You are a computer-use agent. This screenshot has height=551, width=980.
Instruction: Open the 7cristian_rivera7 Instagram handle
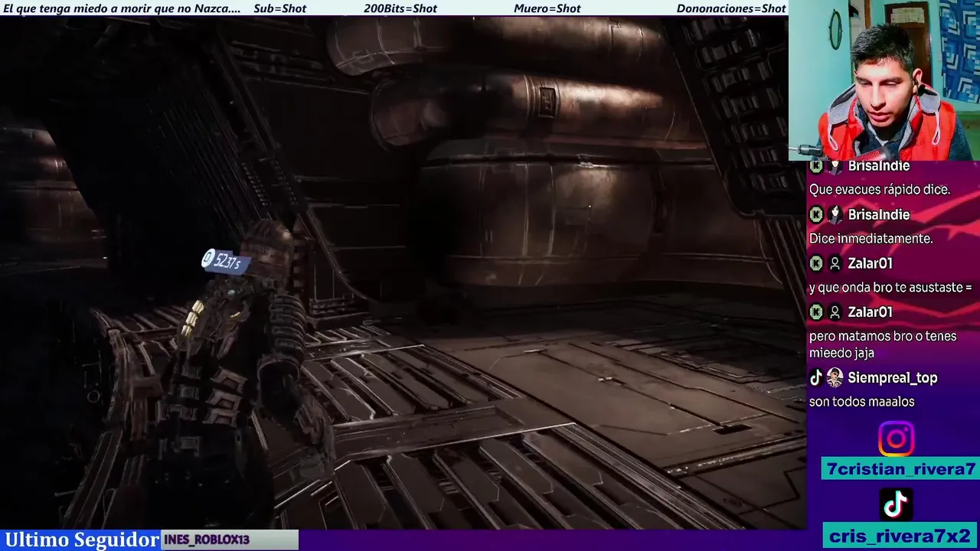click(900, 469)
